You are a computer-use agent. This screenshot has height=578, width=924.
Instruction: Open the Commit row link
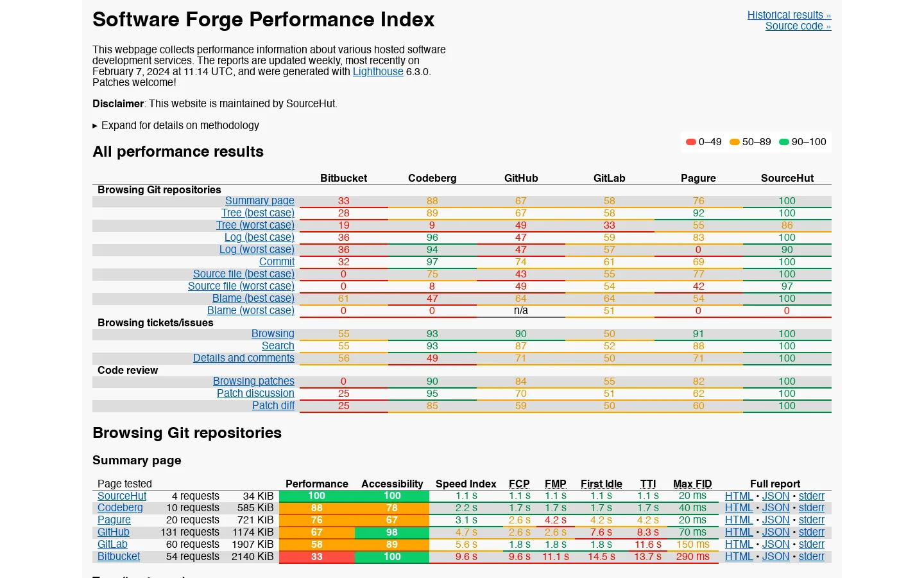point(277,261)
